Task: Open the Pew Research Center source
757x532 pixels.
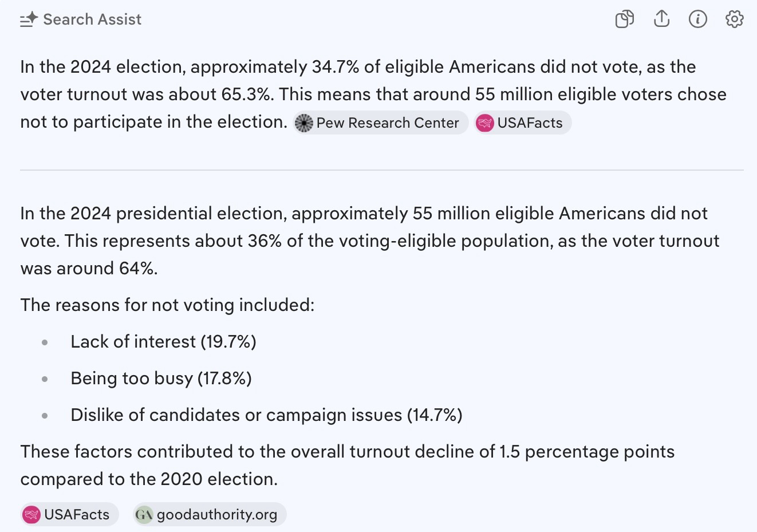Action: tap(388, 123)
